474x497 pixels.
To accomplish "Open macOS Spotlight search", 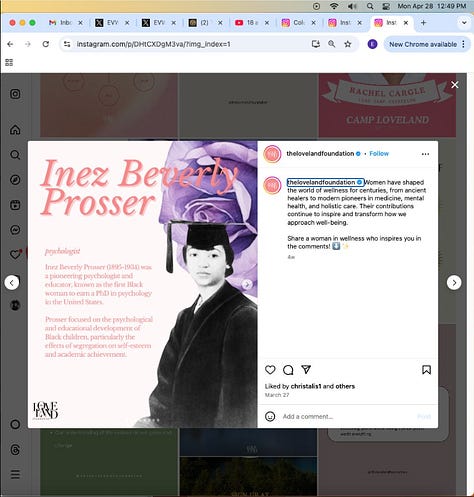I will [x=370, y=6].
